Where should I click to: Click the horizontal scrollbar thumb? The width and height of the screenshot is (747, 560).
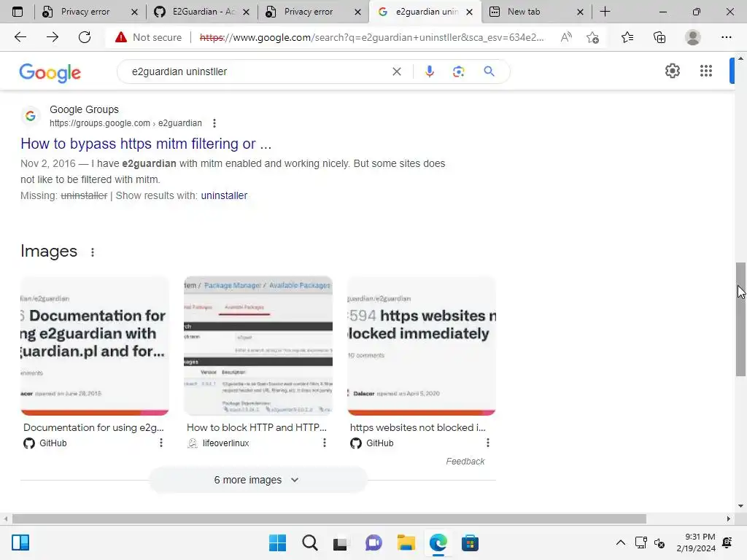click(329, 518)
